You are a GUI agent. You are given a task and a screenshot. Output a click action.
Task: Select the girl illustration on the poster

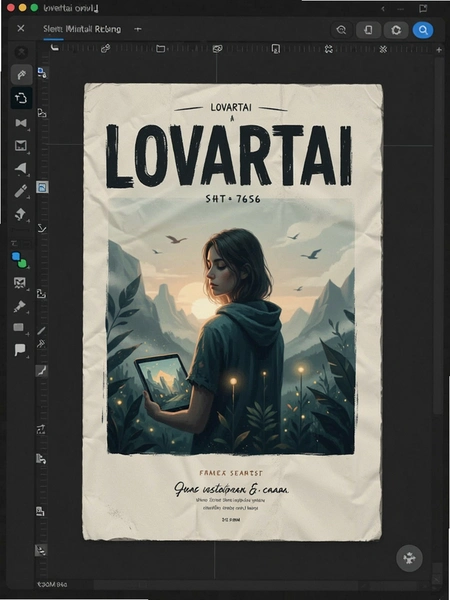click(x=231, y=327)
